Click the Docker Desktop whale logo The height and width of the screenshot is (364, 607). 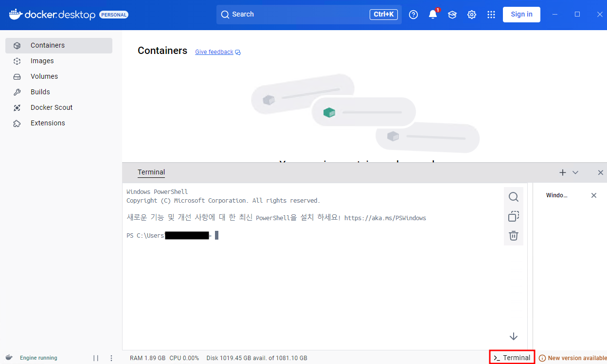point(16,14)
